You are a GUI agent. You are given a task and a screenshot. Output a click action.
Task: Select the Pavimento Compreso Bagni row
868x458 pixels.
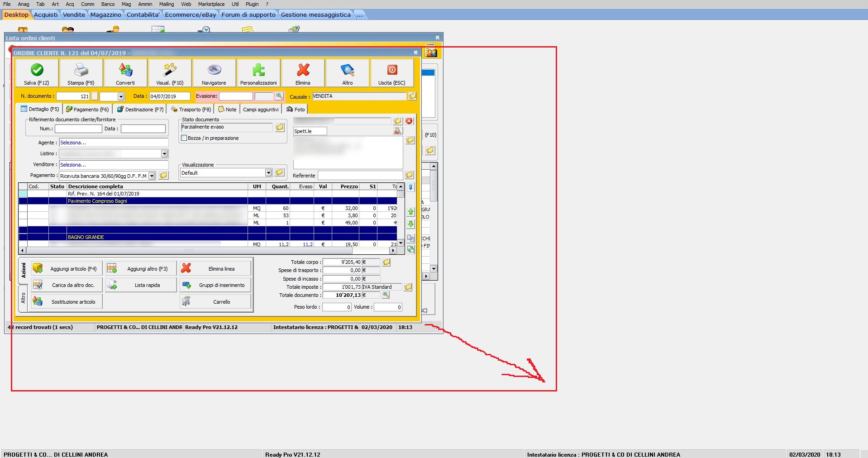click(x=208, y=201)
